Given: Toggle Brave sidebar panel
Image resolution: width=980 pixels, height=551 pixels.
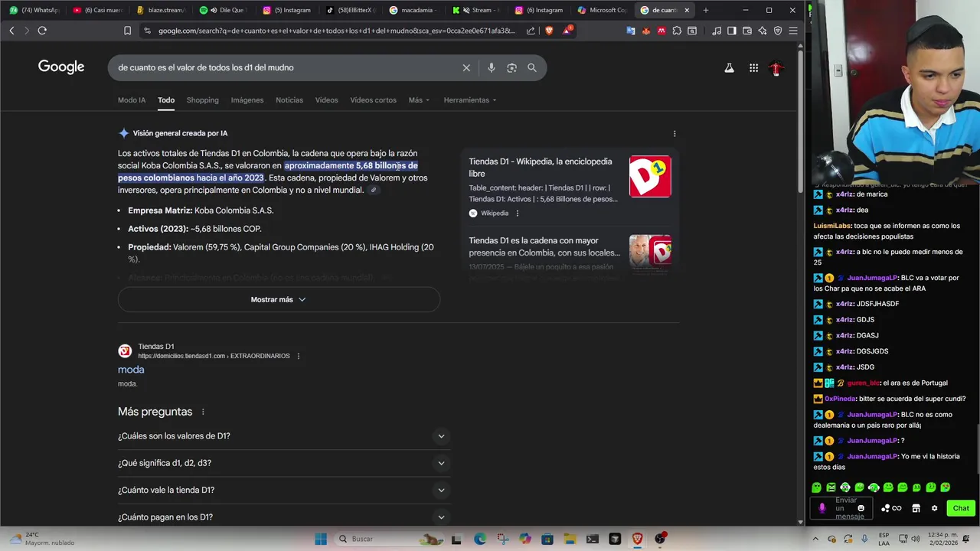Looking at the screenshot, I should coord(731,31).
